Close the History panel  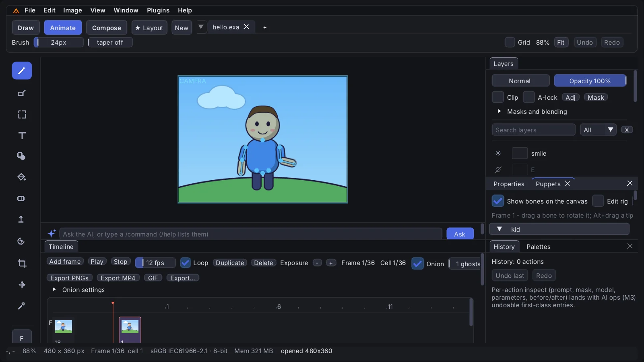[x=630, y=246]
